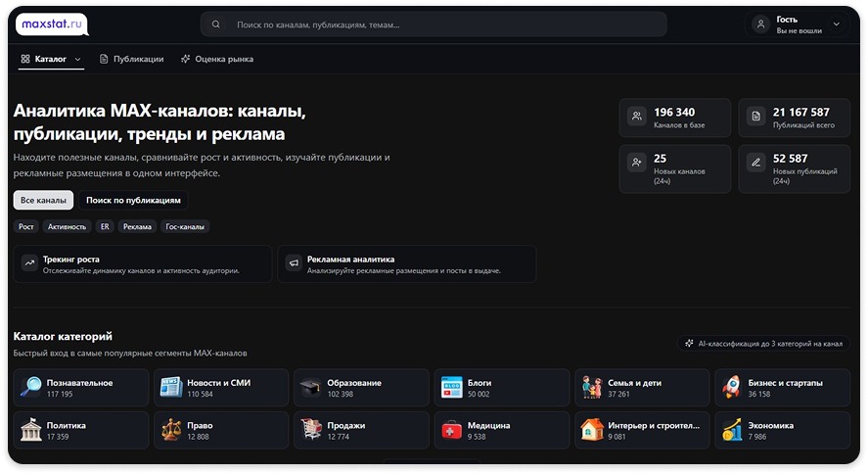Open the Рекламная аналитика card

coord(406,264)
